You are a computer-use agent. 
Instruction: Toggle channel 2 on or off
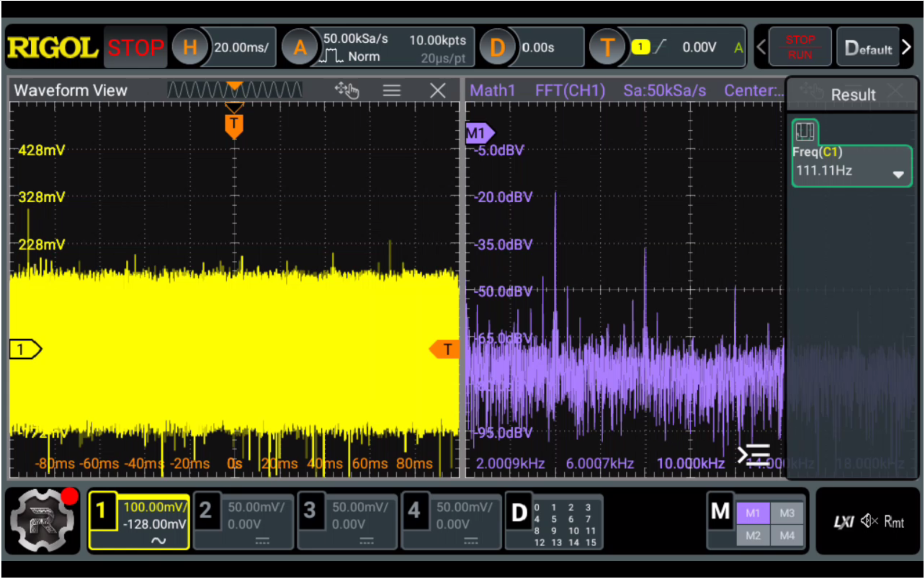point(206,511)
